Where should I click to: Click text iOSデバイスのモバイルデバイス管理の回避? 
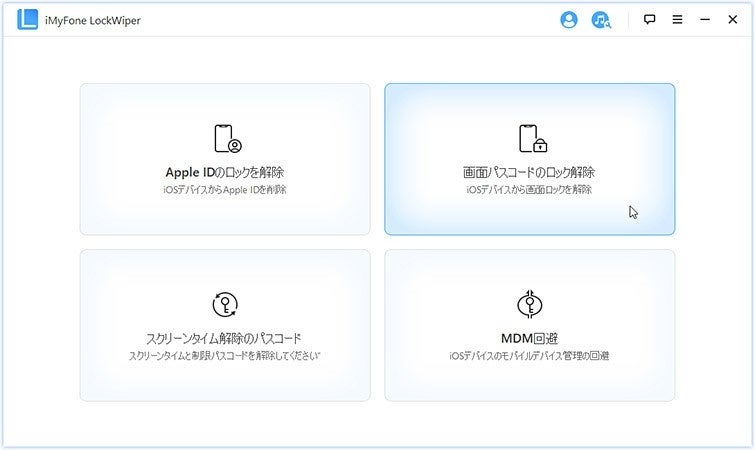tap(529, 356)
